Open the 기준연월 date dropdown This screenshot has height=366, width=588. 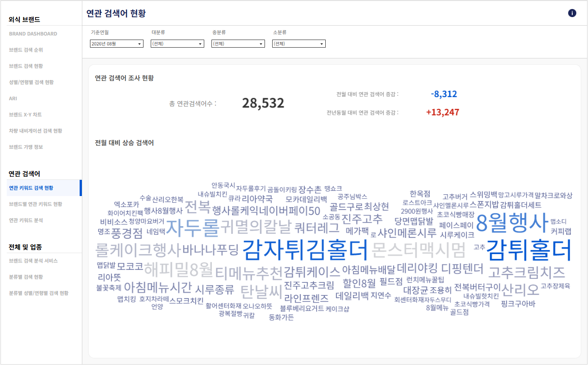coord(117,44)
